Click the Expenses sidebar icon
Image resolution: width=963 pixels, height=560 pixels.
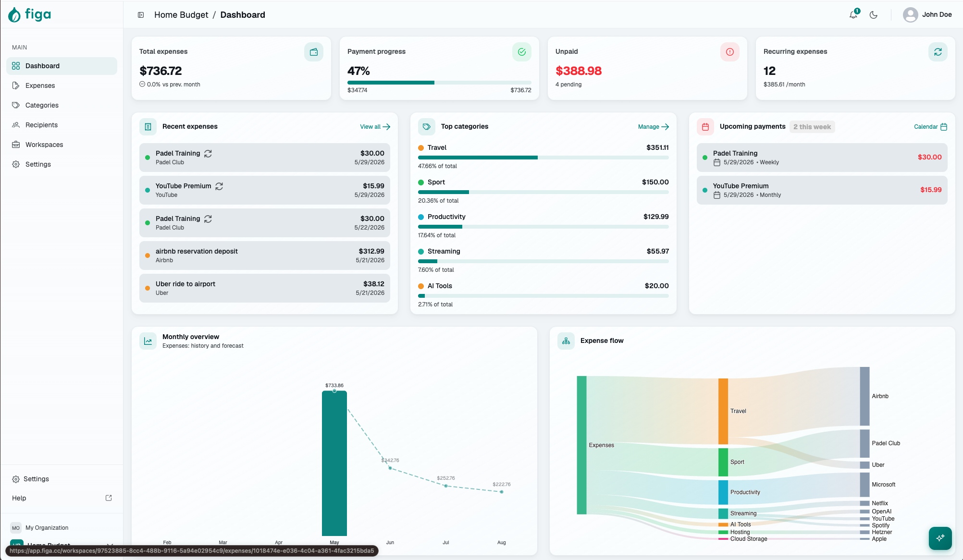[16, 85]
